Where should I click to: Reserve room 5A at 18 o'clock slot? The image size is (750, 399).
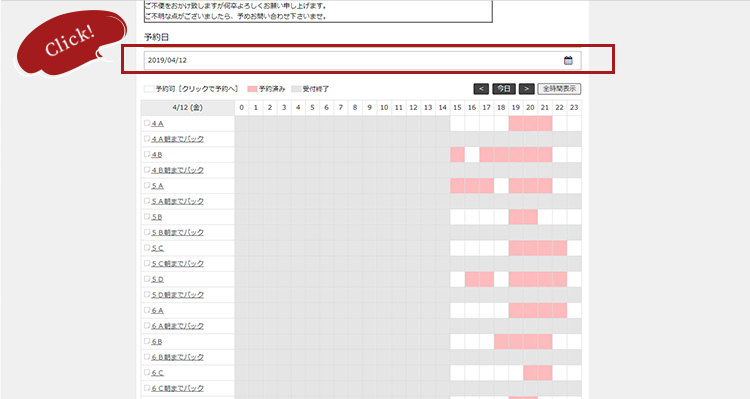pos(501,186)
